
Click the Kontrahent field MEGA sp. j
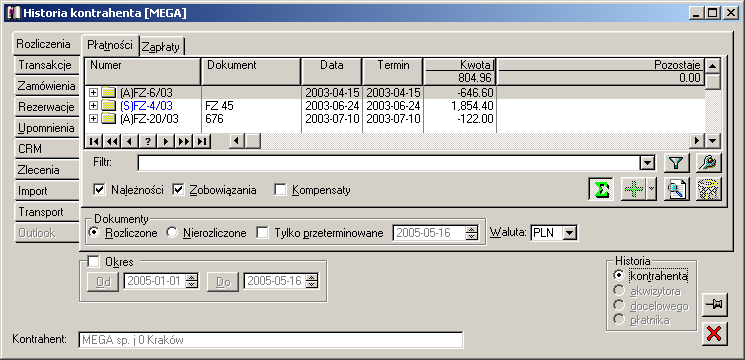coord(270,340)
